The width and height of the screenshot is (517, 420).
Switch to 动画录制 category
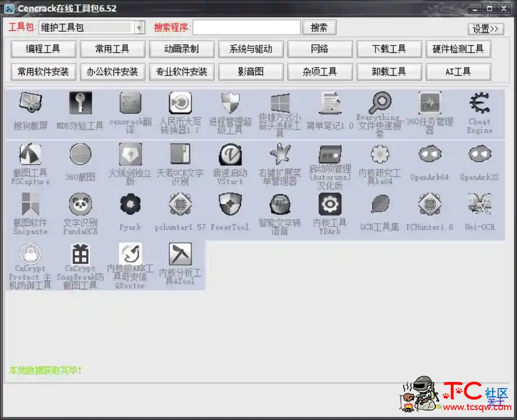[182, 49]
